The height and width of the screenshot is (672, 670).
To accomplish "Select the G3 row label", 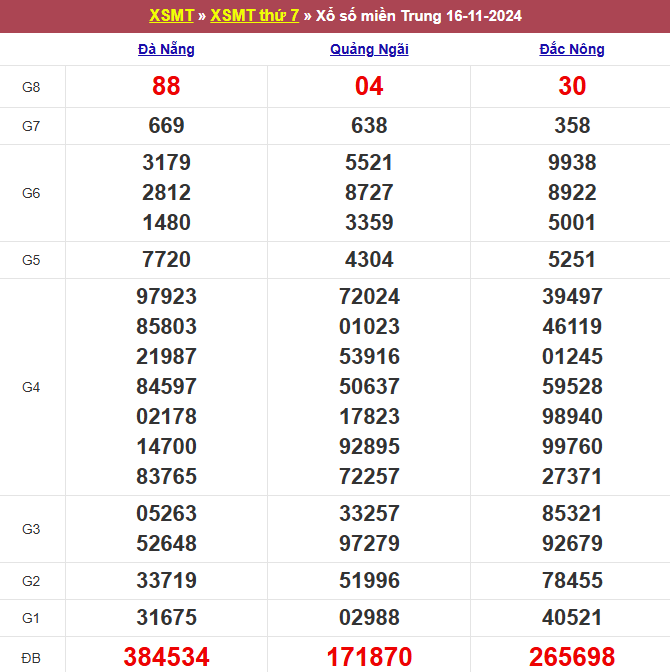I will pyautogui.click(x=31, y=529).
